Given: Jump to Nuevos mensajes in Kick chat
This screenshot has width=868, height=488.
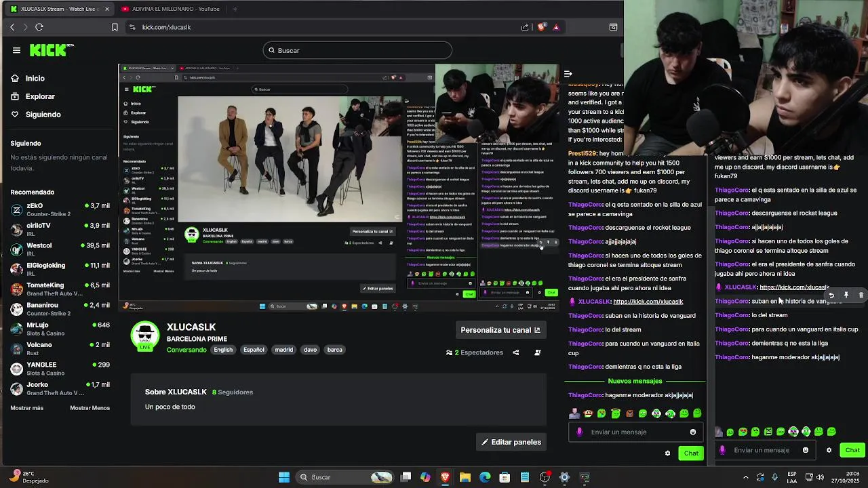Looking at the screenshot, I should point(635,381).
